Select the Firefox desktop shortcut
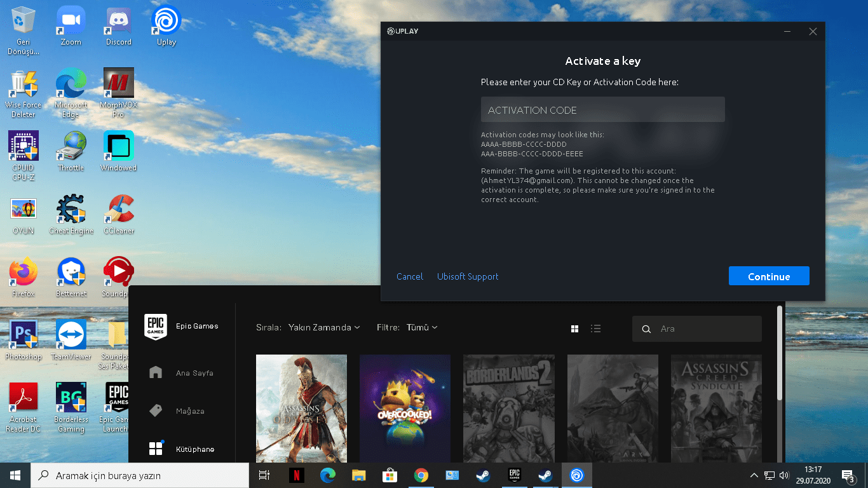 pos(24,278)
